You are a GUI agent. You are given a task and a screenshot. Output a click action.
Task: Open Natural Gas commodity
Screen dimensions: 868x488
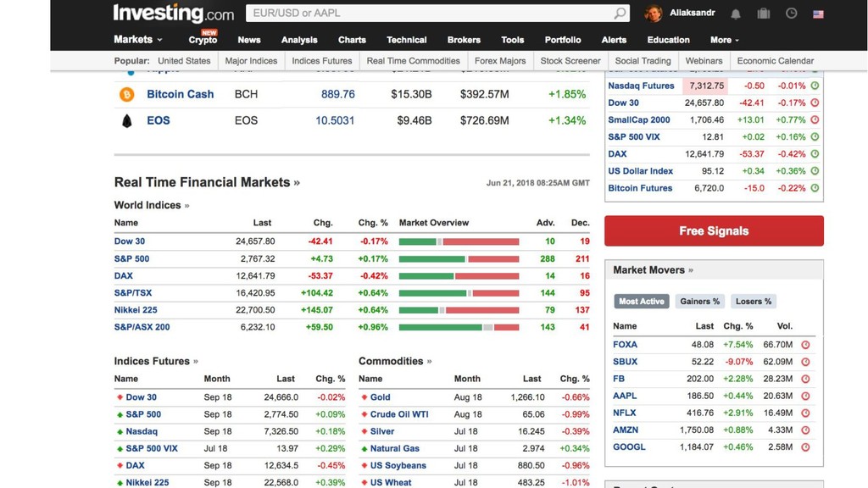click(x=395, y=449)
